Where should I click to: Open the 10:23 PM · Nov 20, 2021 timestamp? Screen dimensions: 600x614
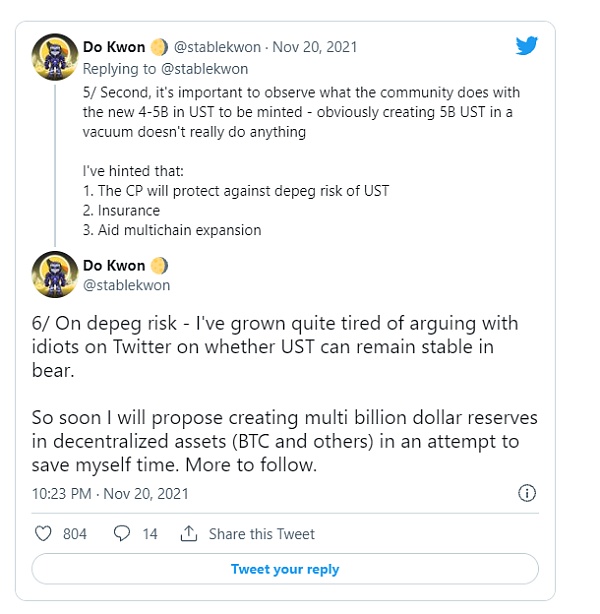pos(110,494)
